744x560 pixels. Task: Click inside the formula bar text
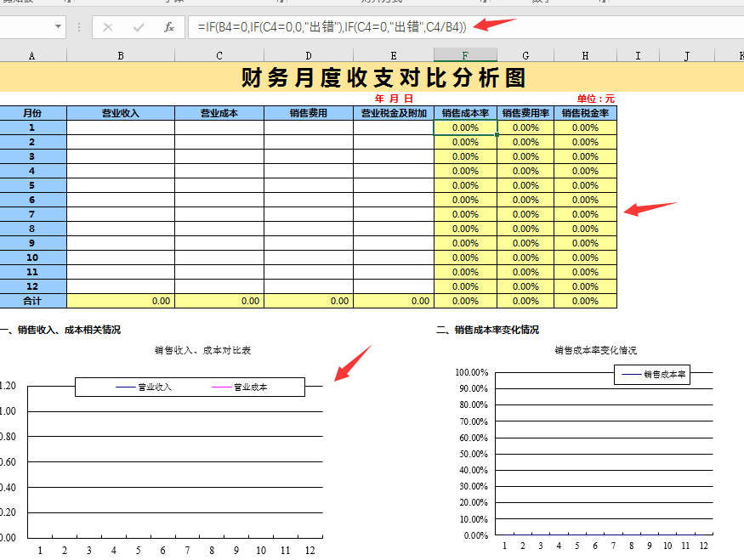tap(332, 27)
